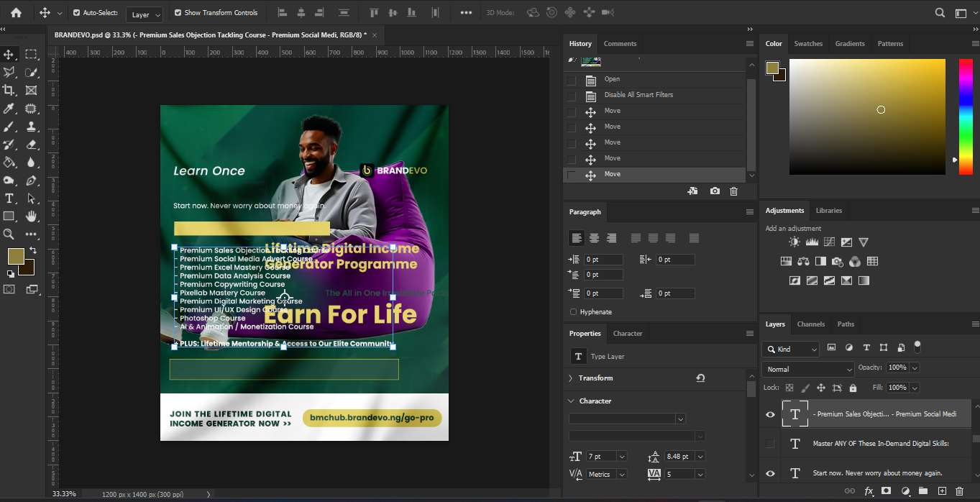The height and width of the screenshot is (502, 980).
Task: Switch to the Swatches tab
Action: 808,44
